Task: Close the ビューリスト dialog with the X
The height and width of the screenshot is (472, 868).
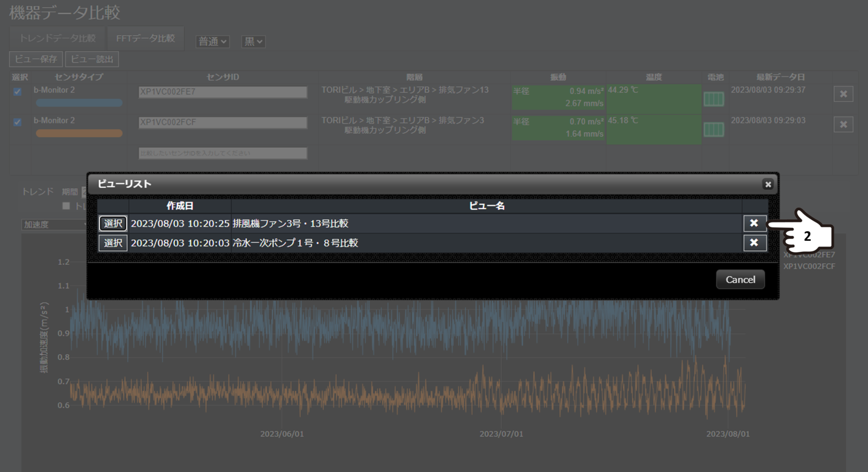Action: click(x=768, y=184)
